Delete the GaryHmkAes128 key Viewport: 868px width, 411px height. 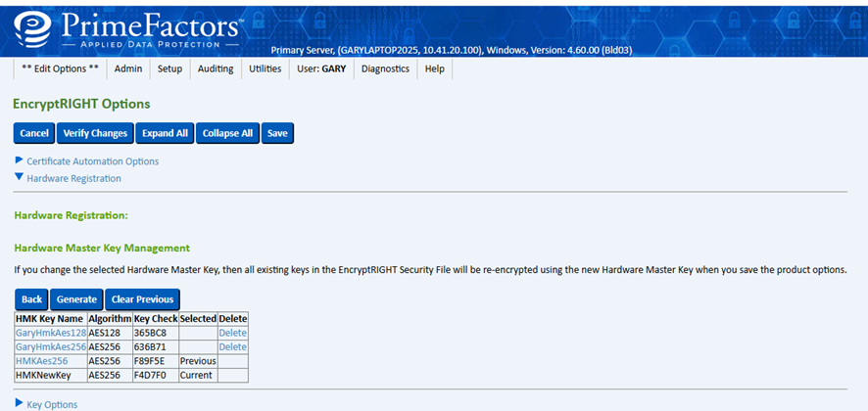coord(232,333)
